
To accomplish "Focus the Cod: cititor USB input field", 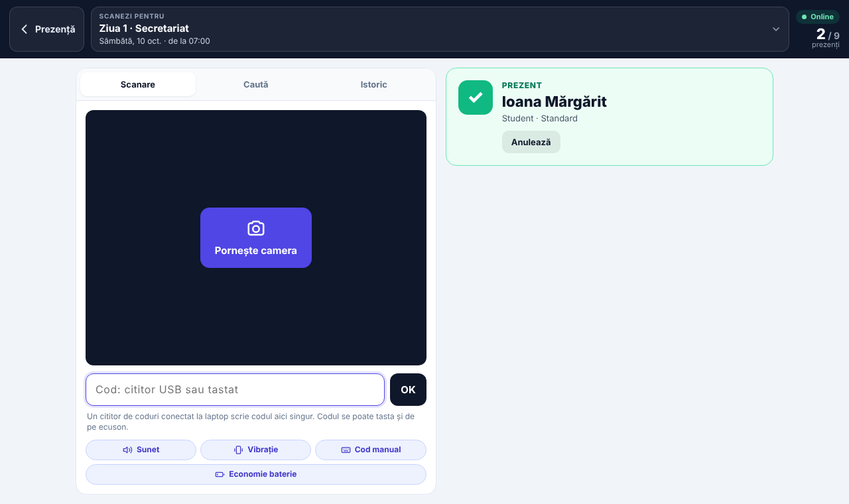I will [235, 390].
